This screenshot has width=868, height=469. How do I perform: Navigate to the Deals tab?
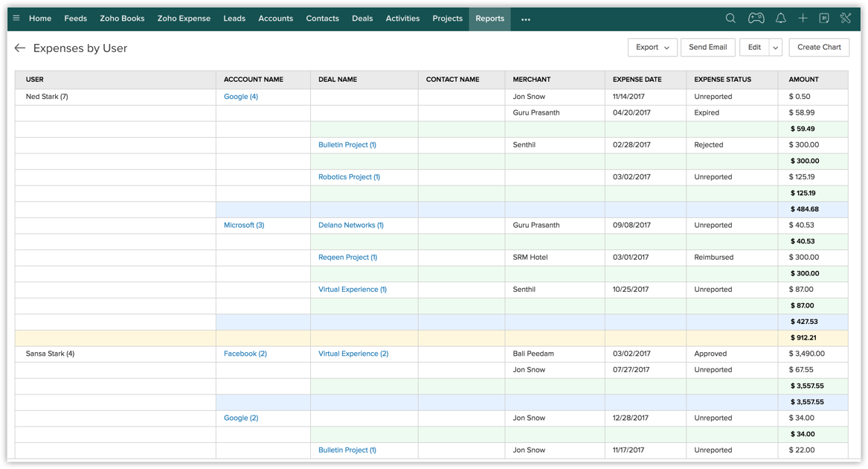(x=362, y=19)
